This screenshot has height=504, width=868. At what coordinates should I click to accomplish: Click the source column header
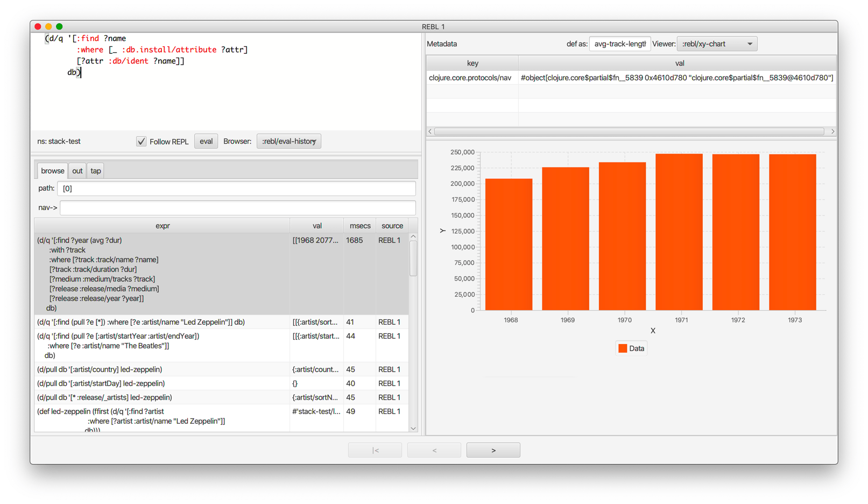click(392, 226)
